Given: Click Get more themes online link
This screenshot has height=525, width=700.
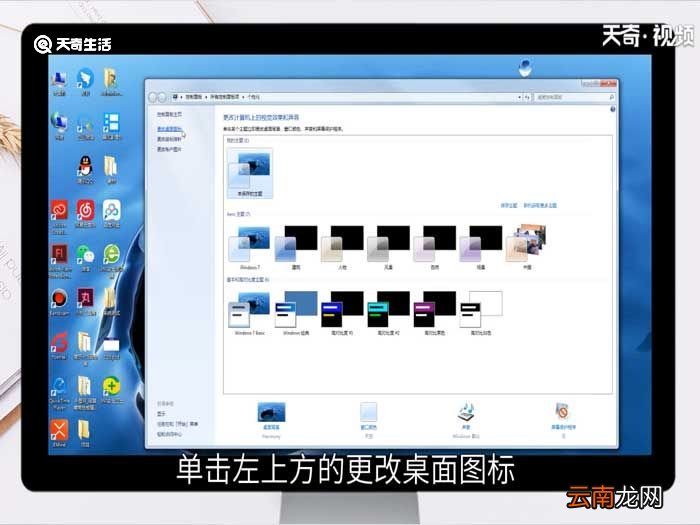Looking at the screenshot, I should pyautogui.click(x=540, y=206).
